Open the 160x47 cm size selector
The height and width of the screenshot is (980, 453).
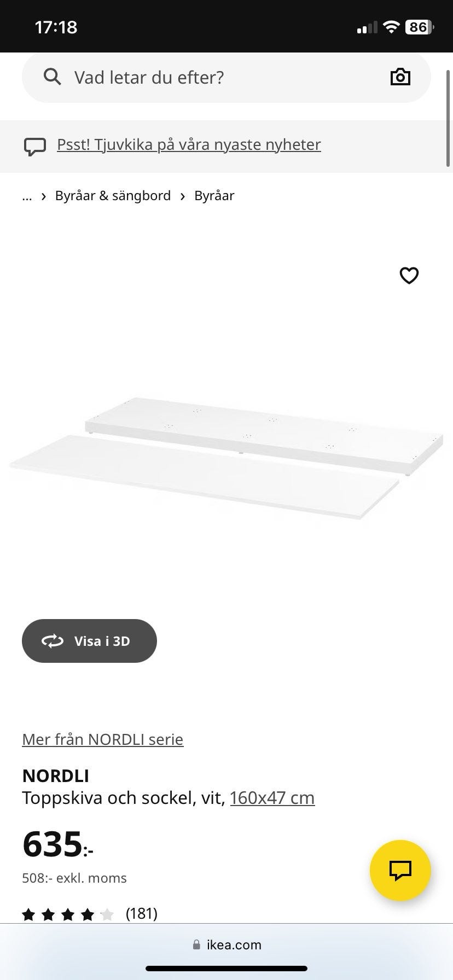point(272,798)
